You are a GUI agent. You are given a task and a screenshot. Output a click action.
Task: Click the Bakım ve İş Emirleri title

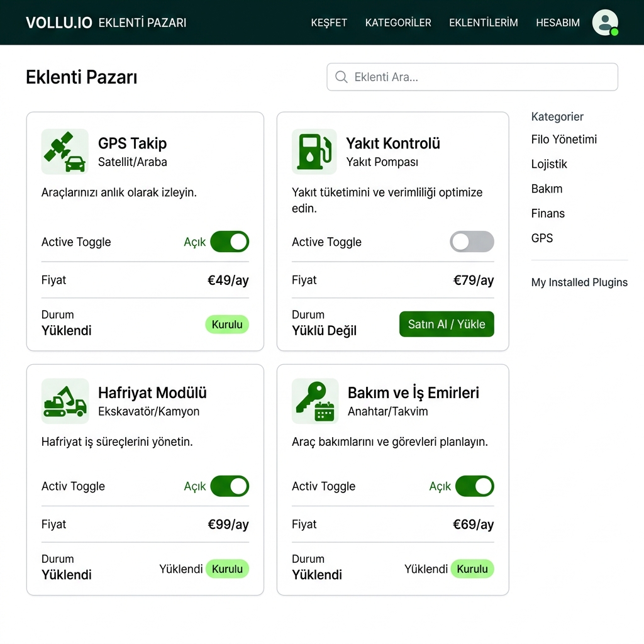413,392
